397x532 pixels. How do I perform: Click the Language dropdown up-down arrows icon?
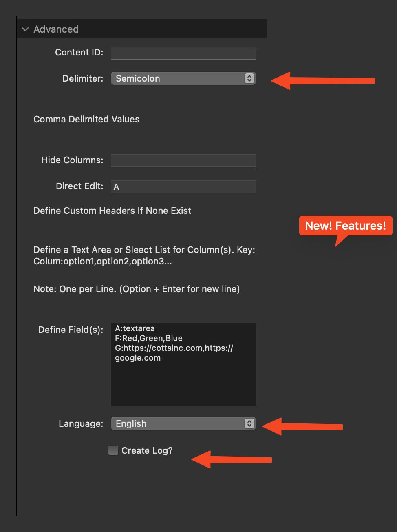pyautogui.click(x=249, y=423)
